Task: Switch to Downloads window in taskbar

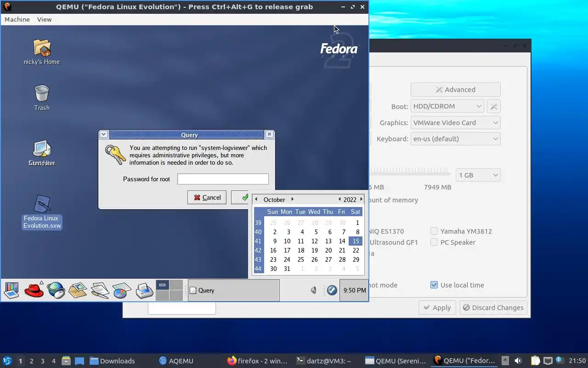Action: pyautogui.click(x=113, y=361)
